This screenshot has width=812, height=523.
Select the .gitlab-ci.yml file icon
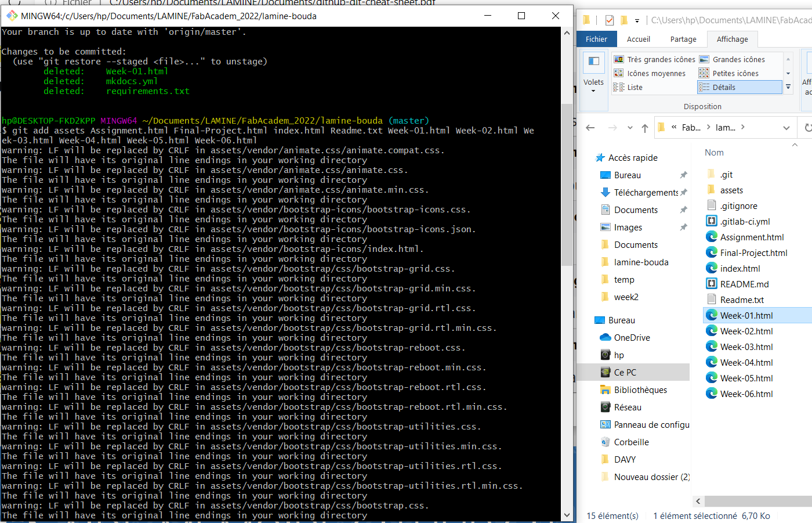click(712, 221)
